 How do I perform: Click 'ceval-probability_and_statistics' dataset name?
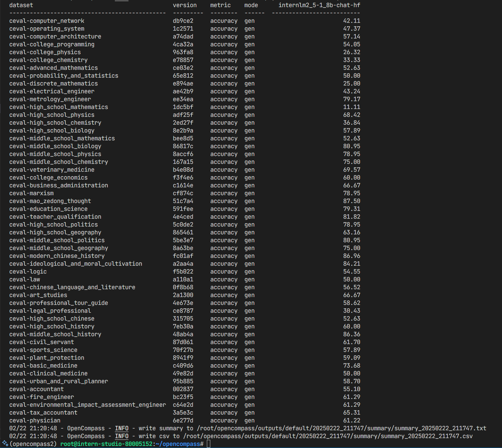(x=64, y=76)
